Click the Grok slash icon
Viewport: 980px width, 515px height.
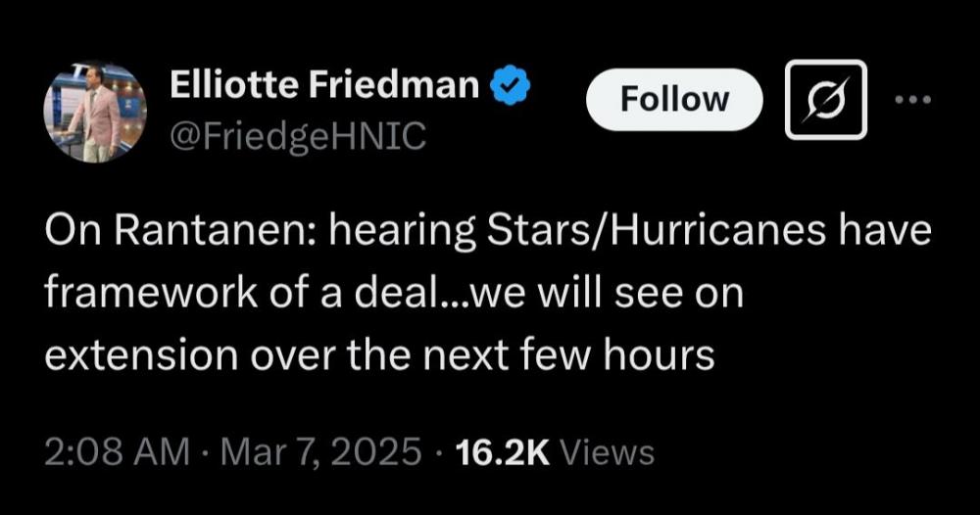point(827,99)
